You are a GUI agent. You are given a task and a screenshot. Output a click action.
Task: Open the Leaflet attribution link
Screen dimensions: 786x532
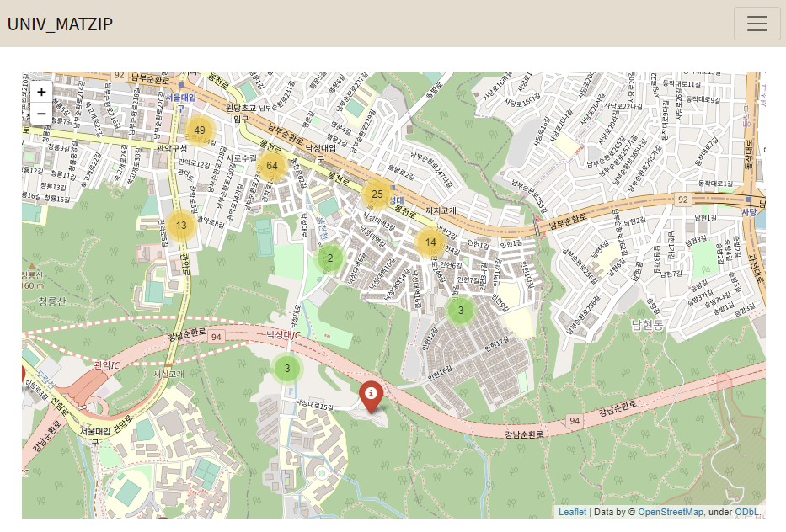[572, 512]
